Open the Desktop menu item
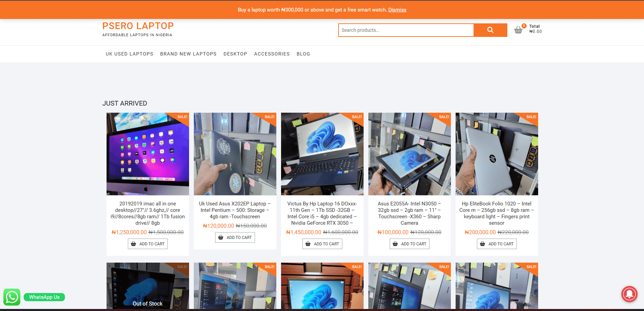 235,54
